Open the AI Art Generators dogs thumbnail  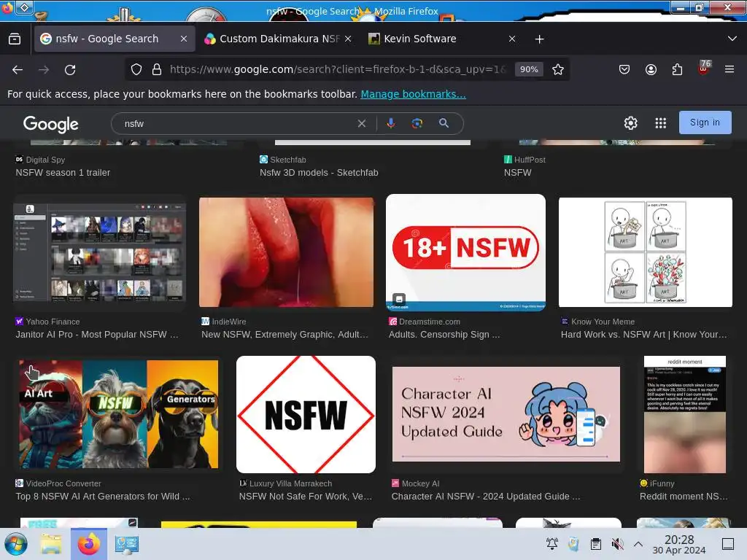click(119, 414)
